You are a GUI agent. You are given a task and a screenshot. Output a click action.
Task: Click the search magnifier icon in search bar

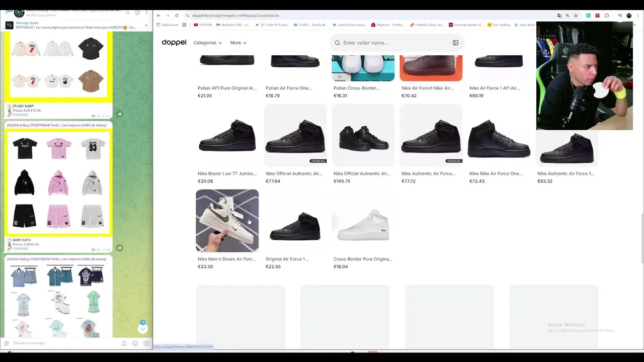(x=338, y=43)
